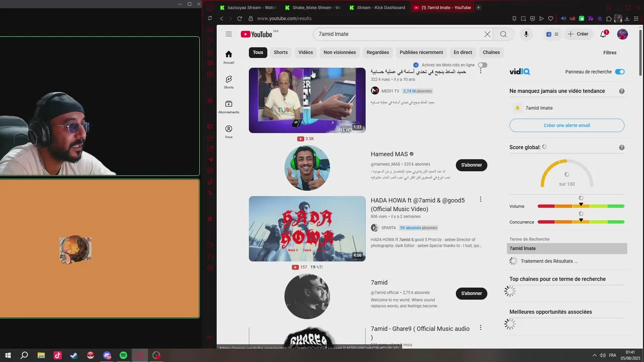Viewport: 644px width, 362px height.
Task: Select the Vidéos filter chip
Action: pyautogui.click(x=305, y=52)
